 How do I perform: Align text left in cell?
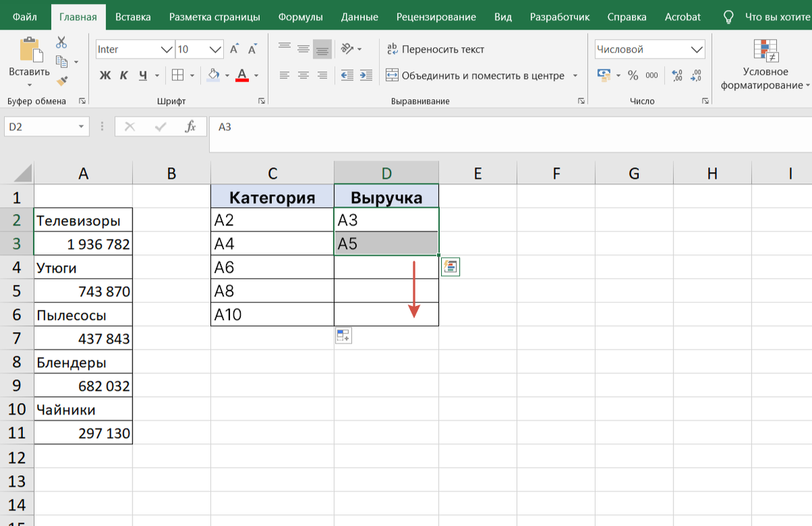284,75
